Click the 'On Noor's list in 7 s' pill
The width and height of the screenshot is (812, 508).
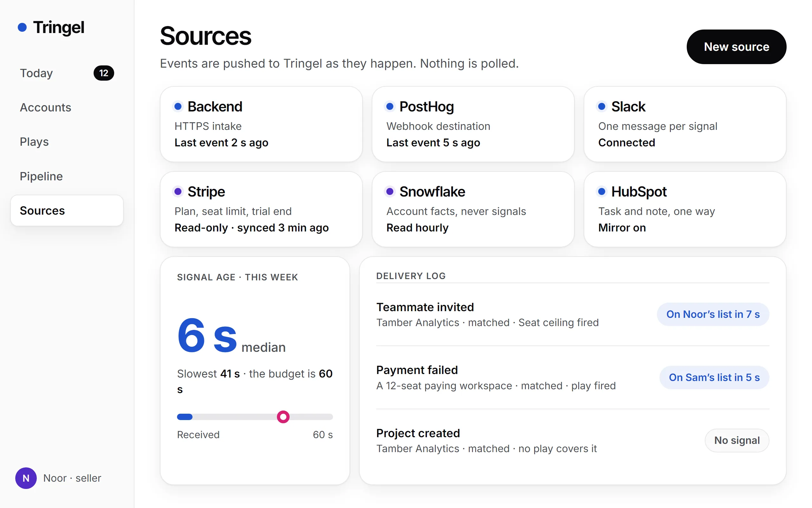pos(713,314)
